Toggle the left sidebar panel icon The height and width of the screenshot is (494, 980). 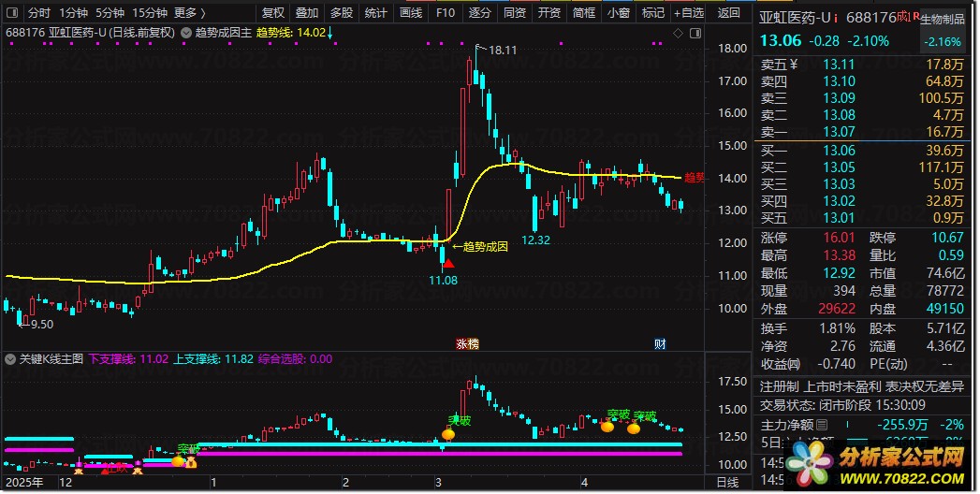coord(12,12)
